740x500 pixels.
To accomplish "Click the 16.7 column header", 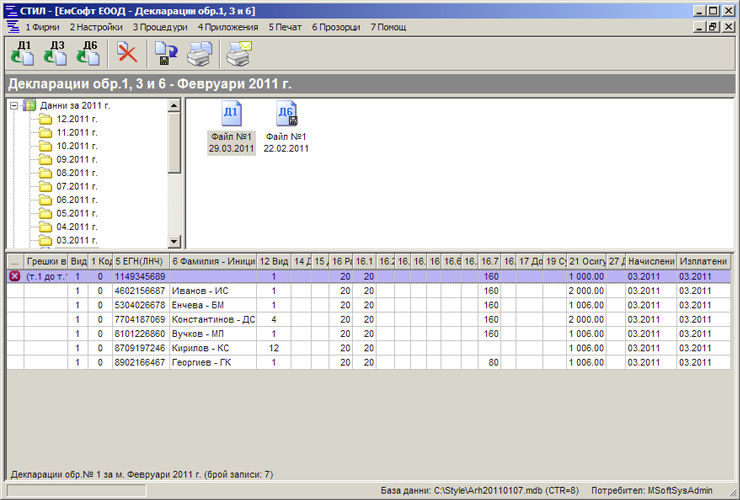I will [x=490, y=261].
